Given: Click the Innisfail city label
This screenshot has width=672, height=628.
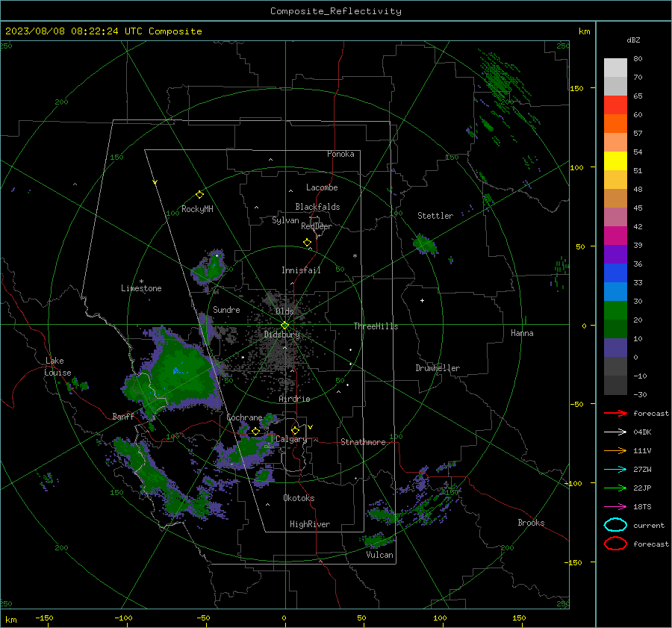Looking at the screenshot, I should point(301,270).
